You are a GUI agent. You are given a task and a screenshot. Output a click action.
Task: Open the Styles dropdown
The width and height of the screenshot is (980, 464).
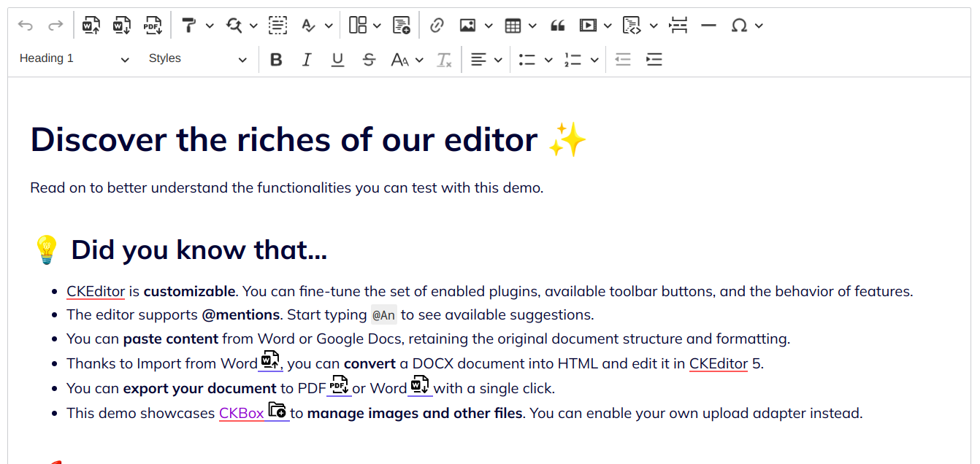coord(197,58)
